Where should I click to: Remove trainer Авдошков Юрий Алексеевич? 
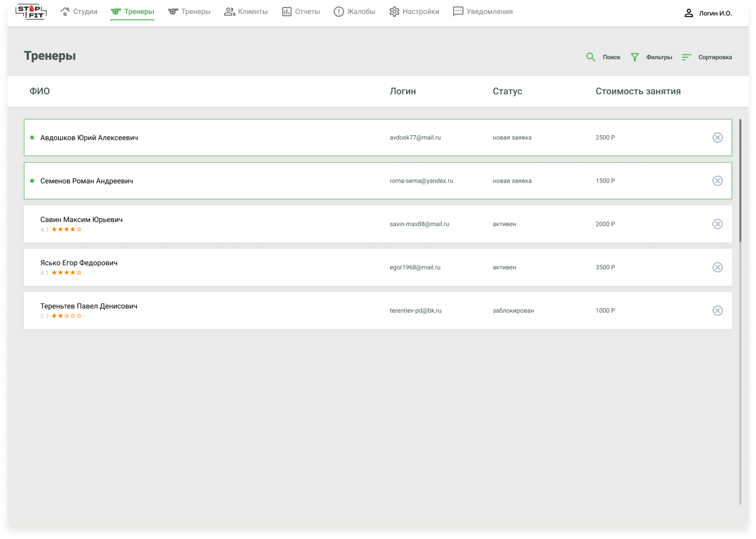pyautogui.click(x=717, y=138)
